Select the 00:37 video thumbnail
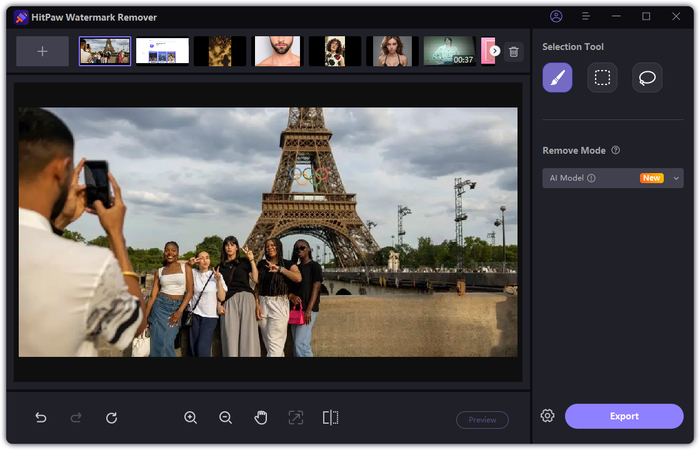The height and width of the screenshot is (450, 700). (449, 51)
